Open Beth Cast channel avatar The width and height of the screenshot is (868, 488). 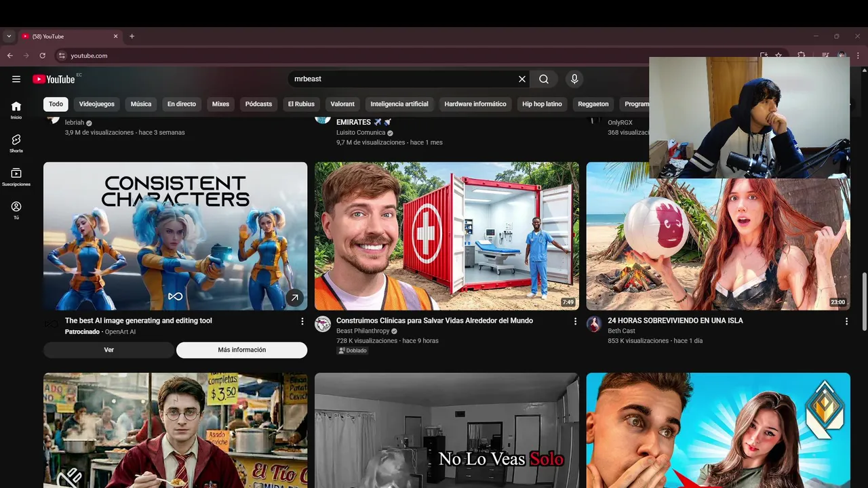pyautogui.click(x=594, y=324)
